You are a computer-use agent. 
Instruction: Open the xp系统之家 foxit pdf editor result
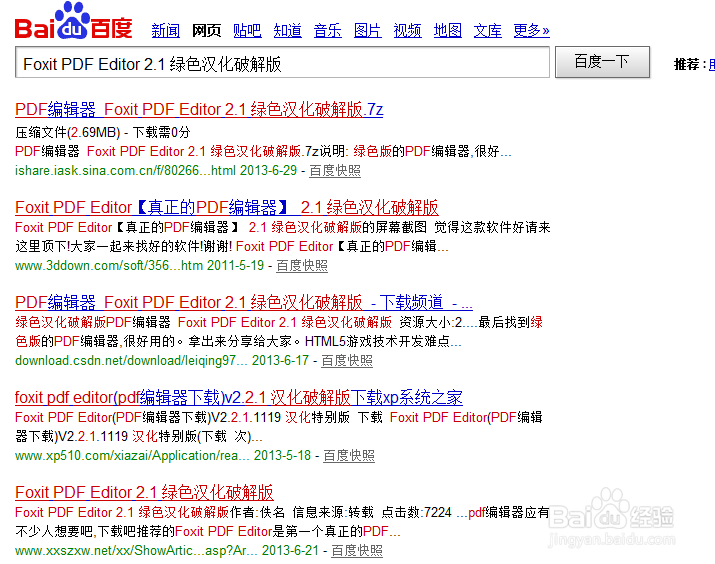238,398
